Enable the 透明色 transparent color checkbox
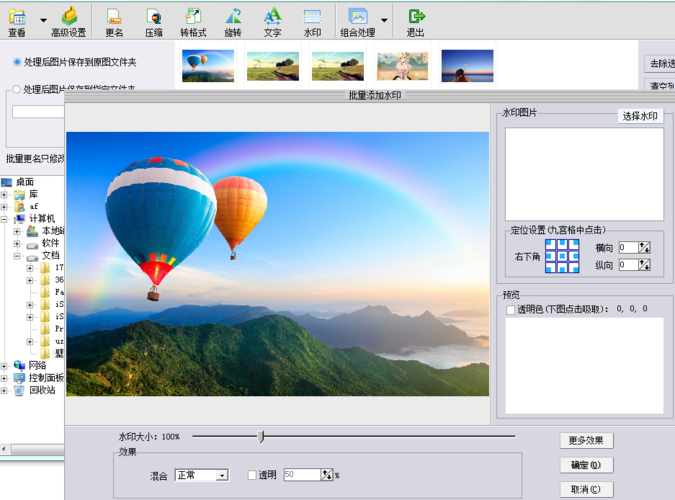This screenshot has height=500, width=675. 511,309
